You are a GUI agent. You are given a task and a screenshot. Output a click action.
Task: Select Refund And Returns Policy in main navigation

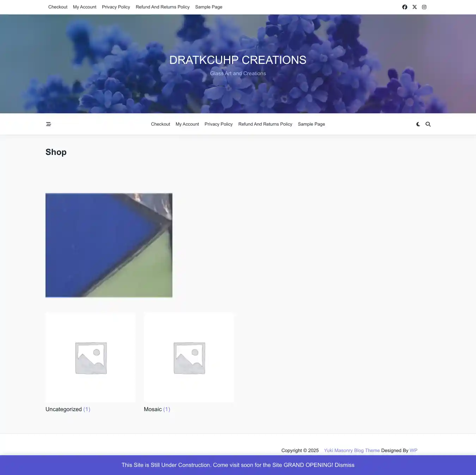(265, 124)
